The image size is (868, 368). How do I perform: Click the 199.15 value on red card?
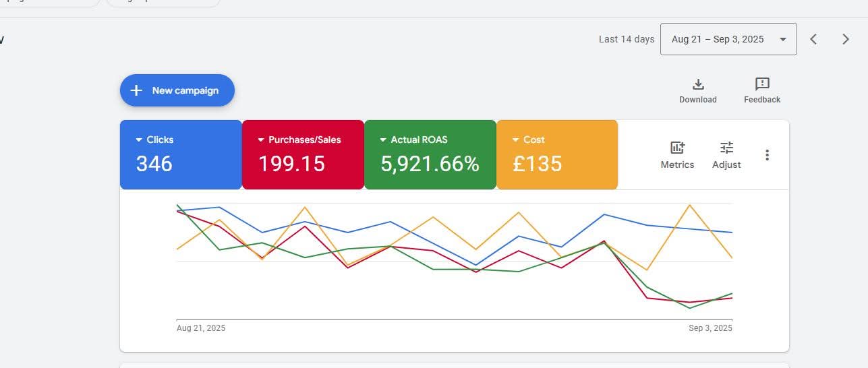pyautogui.click(x=291, y=164)
